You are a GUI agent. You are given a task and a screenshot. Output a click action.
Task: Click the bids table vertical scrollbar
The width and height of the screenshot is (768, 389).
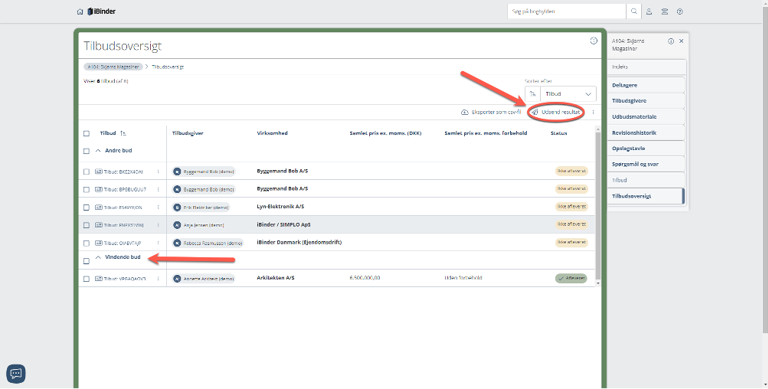pyautogui.click(x=597, y=206)
